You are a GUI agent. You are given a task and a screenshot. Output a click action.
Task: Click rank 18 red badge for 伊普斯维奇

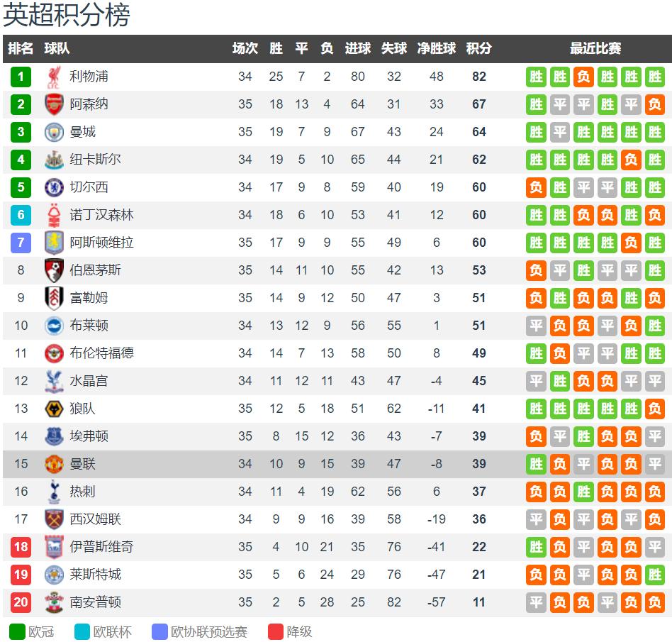21,547
